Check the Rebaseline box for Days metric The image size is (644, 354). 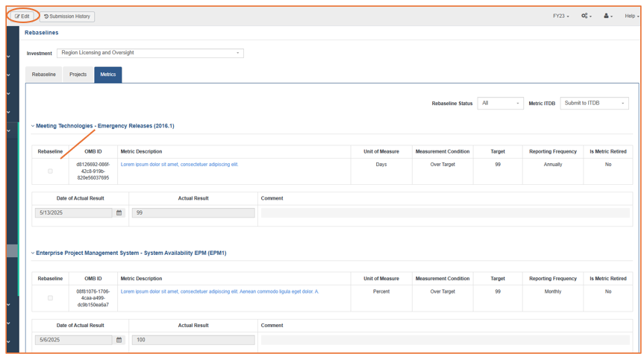(x=50, y=171)
